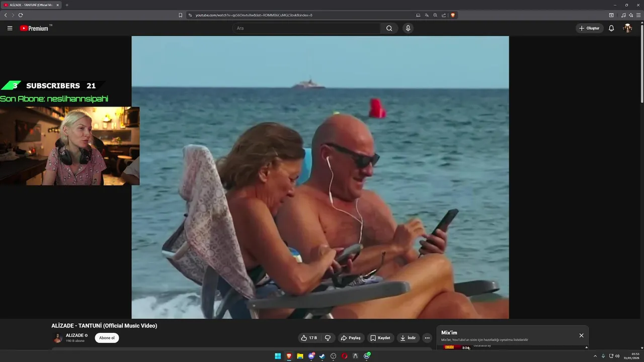Open the ALIZADE channel avatar
The image size is (644, 362).
click(58, 338)
